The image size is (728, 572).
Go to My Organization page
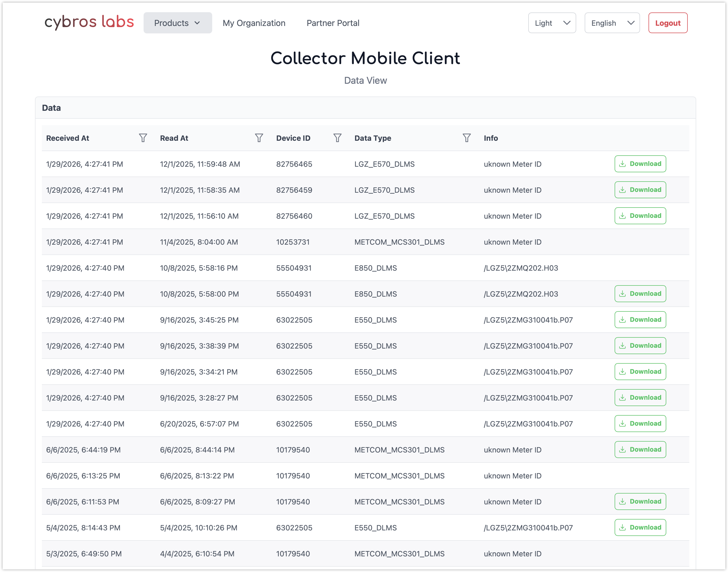[x=254, y=23]
